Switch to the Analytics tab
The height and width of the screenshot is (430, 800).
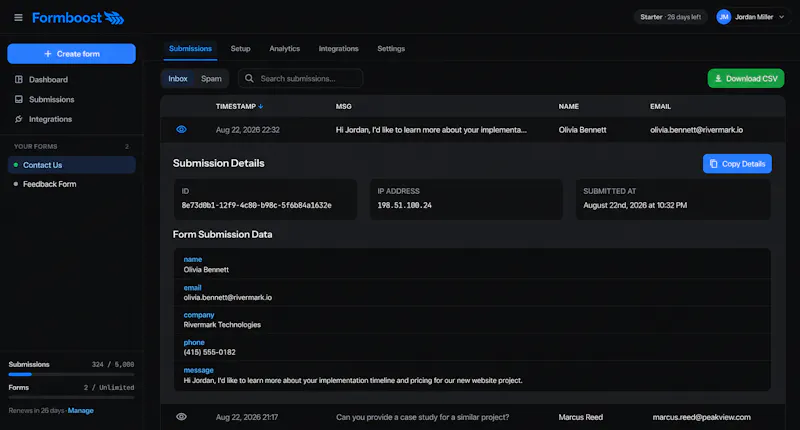[285, 48]
